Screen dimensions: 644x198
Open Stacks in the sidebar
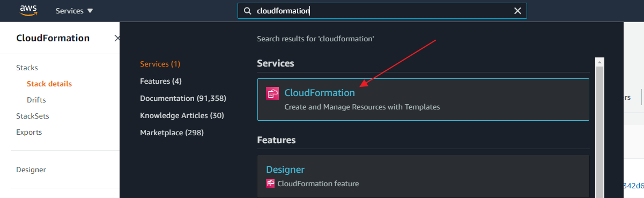[27, 68]
